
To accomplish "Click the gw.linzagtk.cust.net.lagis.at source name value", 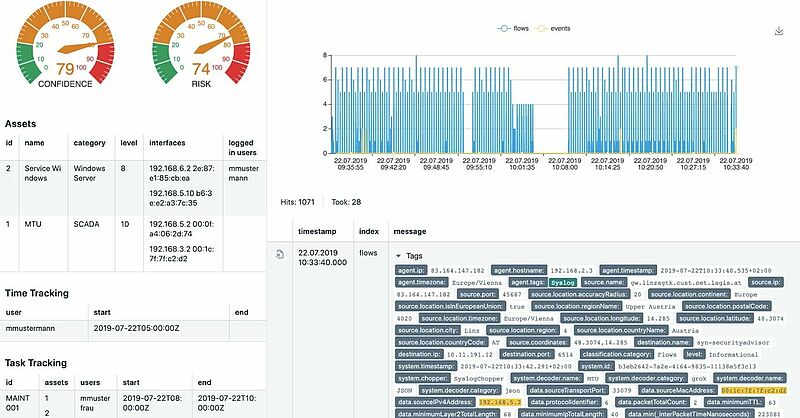I will (686, 283).
